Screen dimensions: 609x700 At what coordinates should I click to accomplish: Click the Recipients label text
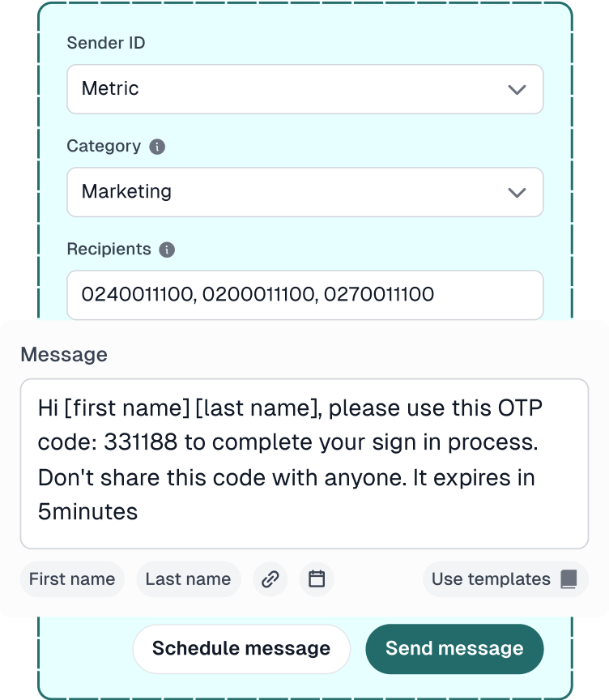click(109, 249)
